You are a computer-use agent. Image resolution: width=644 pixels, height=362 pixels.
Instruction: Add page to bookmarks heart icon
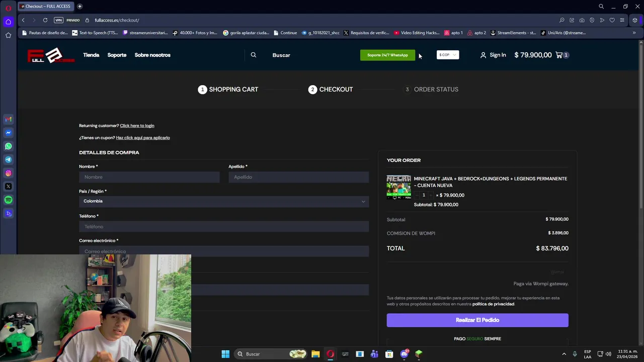(612, 20)
